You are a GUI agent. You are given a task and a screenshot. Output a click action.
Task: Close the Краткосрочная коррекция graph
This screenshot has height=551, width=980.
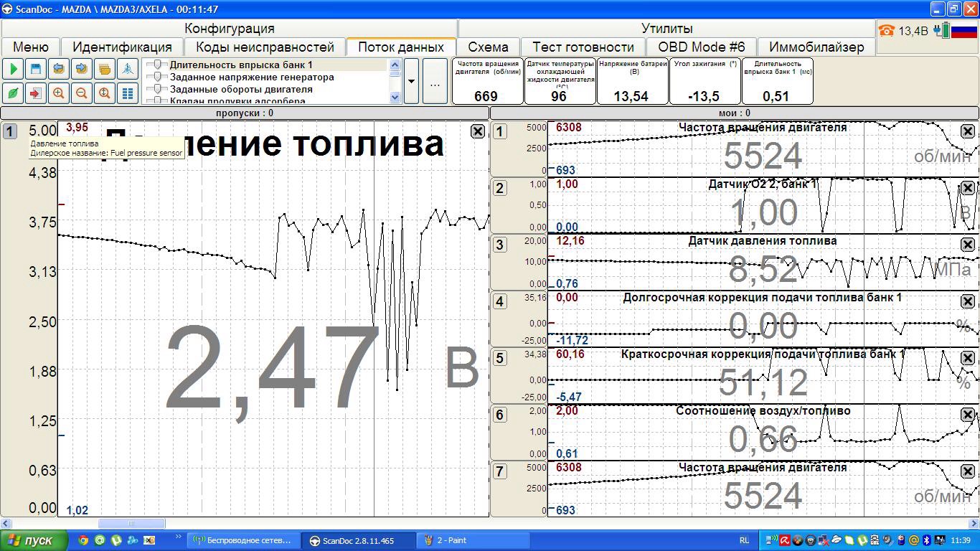[968, 358]
